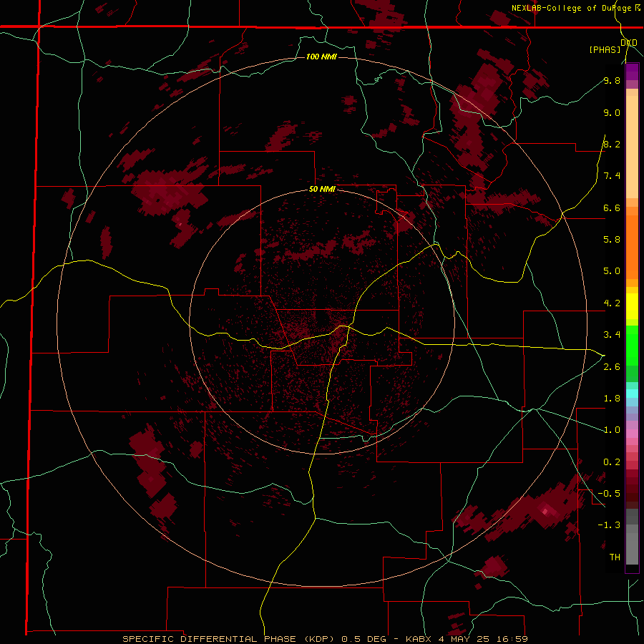The width and height of the screenshot is (644, 644).
Task: Click the 6.6 value on color scale
Action: [x=612, y=208]
